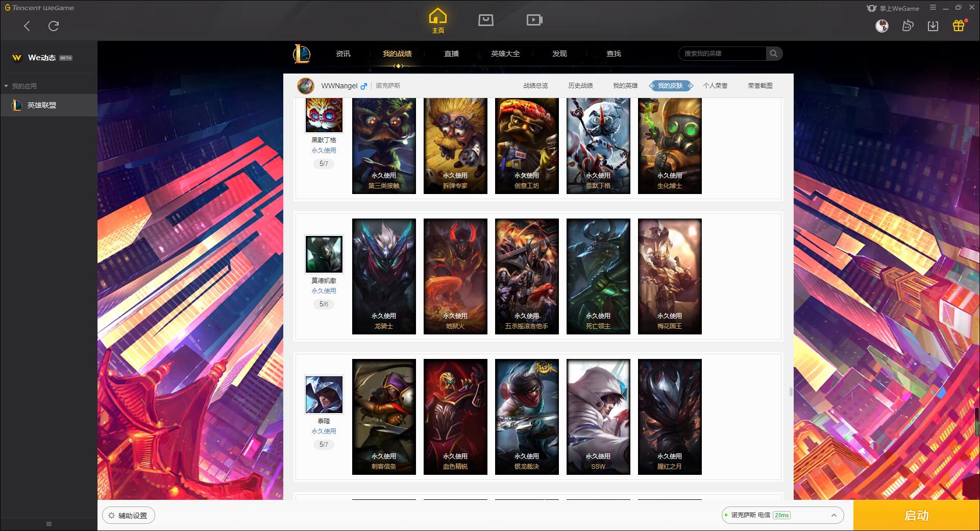Open the 死亡领主 skin card
The width and height of the screenshot is (980, 531).
(598, 276)
